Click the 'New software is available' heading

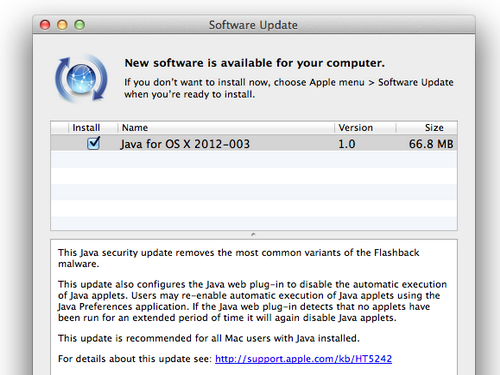point(255,63)
